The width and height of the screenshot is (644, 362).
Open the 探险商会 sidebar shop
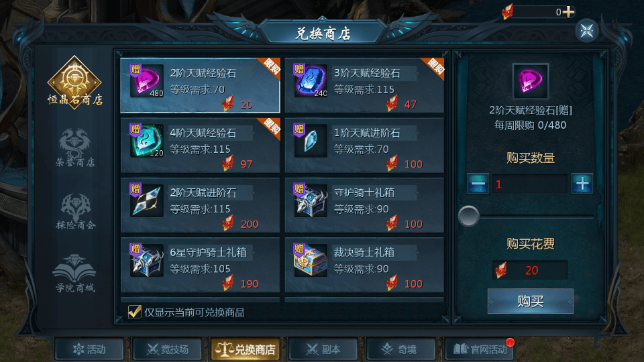[x=76, y=211]
